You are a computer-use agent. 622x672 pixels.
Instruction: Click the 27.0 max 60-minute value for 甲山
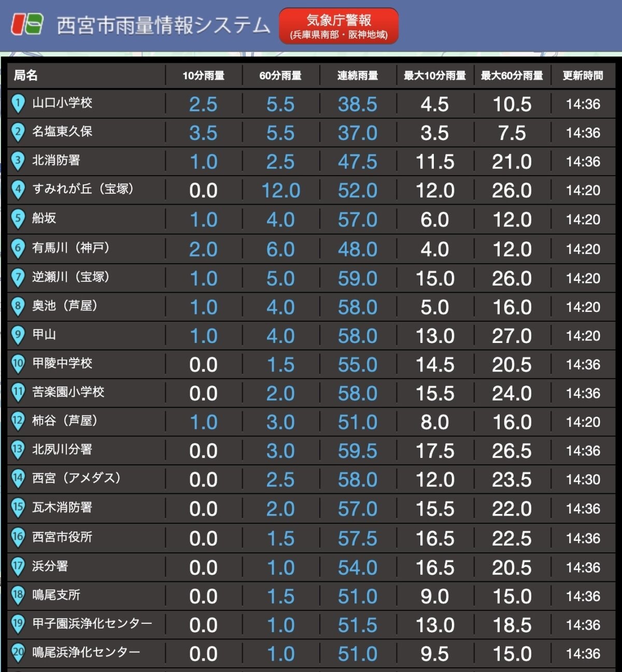tap(512, 336)
